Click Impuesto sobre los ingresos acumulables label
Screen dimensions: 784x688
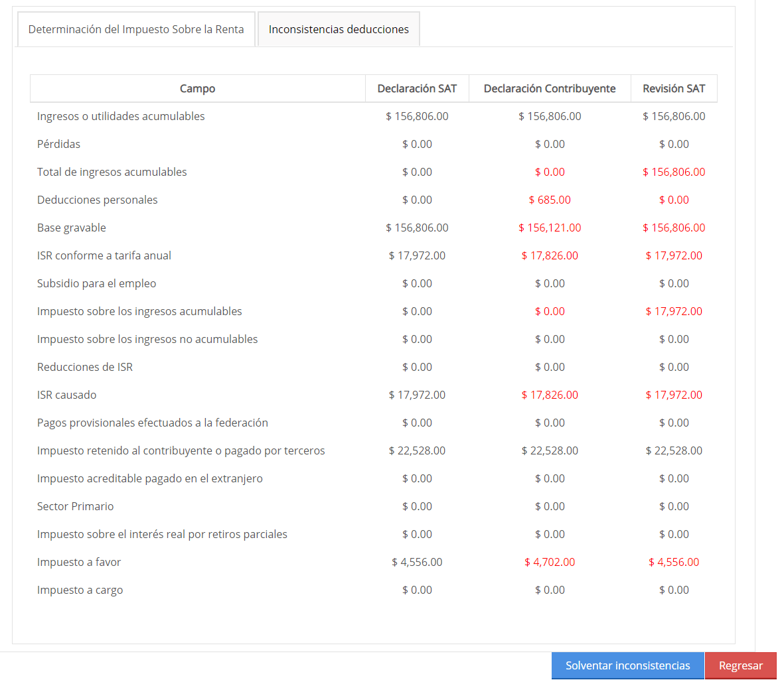coord(139,311)
